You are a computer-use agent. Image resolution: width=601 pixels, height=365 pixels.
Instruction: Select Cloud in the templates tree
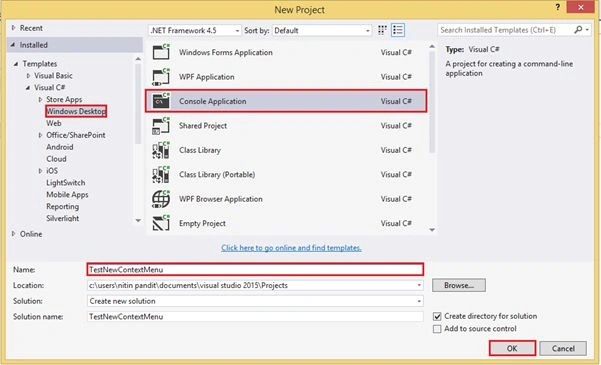point(56,159)
